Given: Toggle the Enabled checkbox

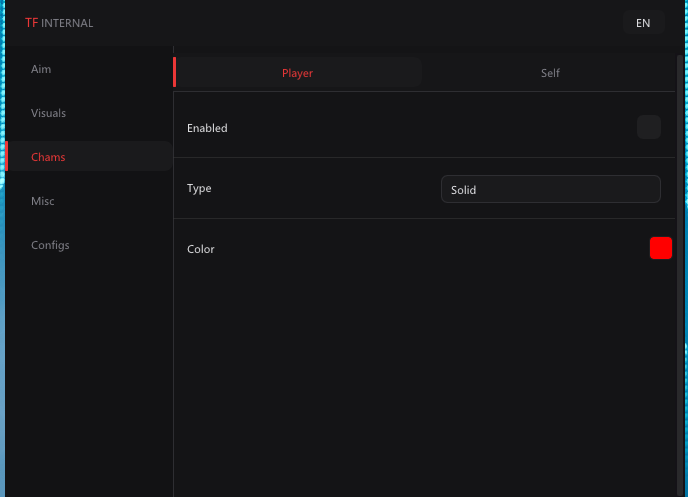Looking at the screenshot, I should coord(649,127).
